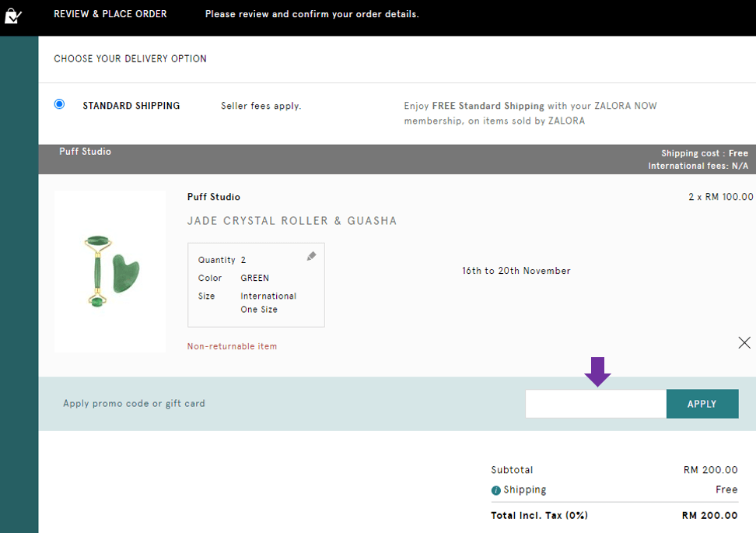
Task: Click the 'International fees: N/A' text
Action: [x=698, y=166]
